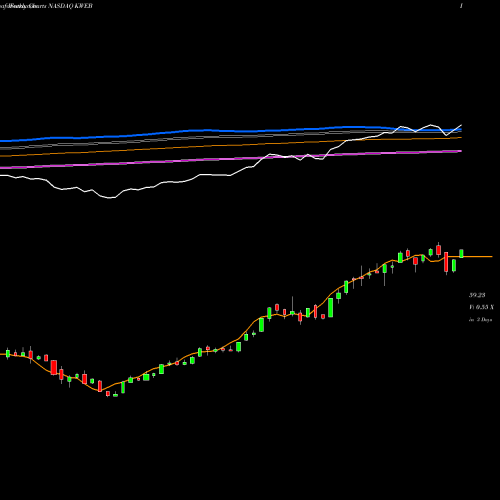Click the '2 Days' text label
The height and width of the screenshot is (500, 500).
click(484, 319)
